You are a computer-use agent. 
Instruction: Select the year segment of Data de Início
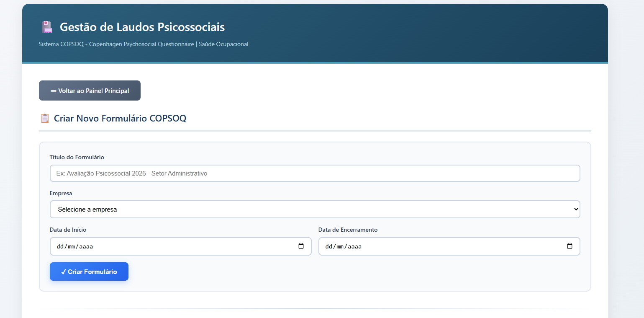pyautogui.click(x=86, y=247)
